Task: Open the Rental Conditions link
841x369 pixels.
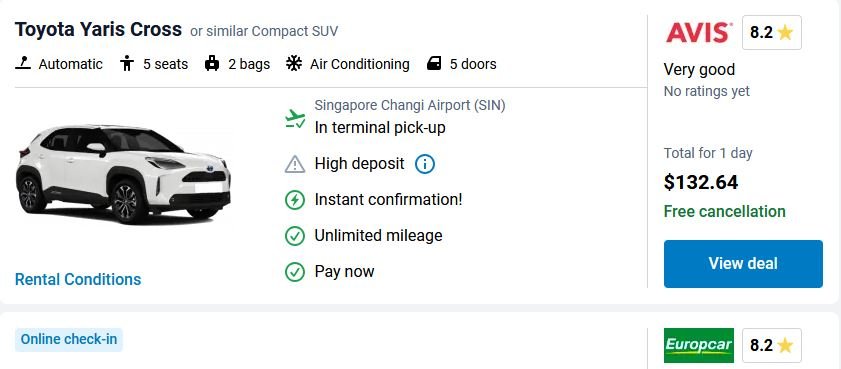Action: pyautogui.click(x=78, y=279)
